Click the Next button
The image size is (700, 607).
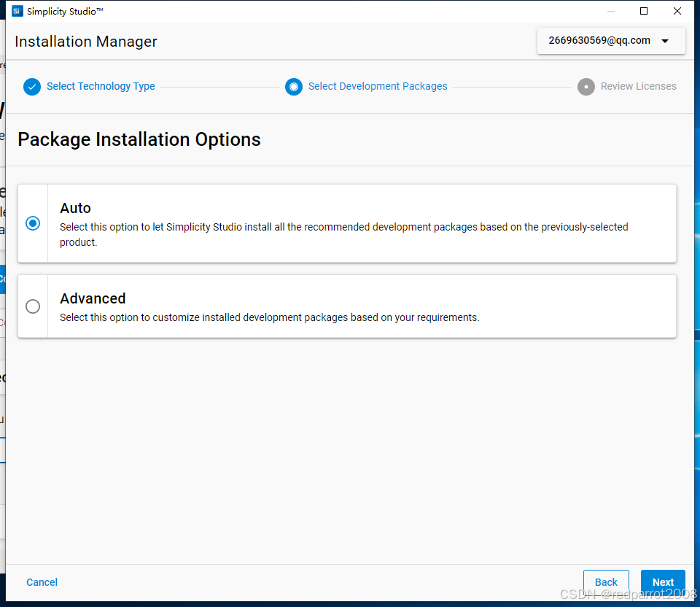(663, 582)
